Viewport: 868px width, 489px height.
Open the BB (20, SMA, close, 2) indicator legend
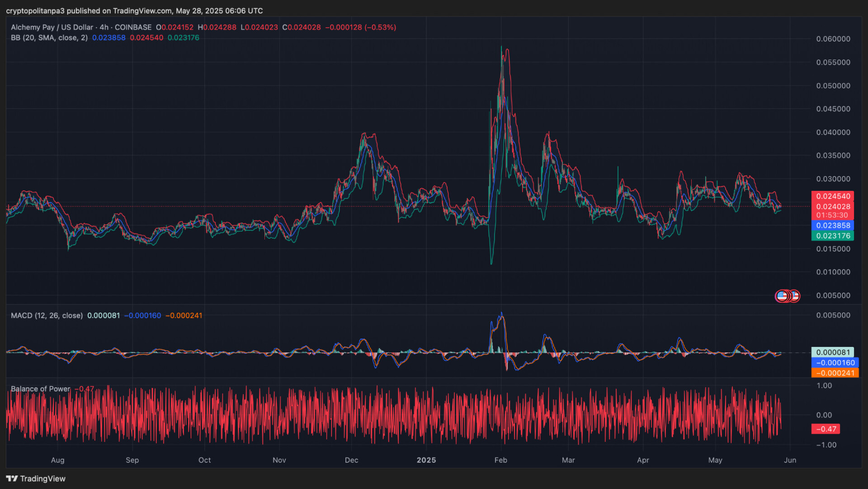pyautogui.click(x=49, y=38)
